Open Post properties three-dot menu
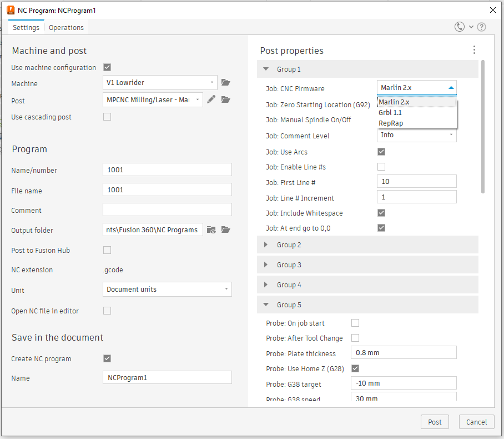The image size is (504, 439). coord(474,50)
